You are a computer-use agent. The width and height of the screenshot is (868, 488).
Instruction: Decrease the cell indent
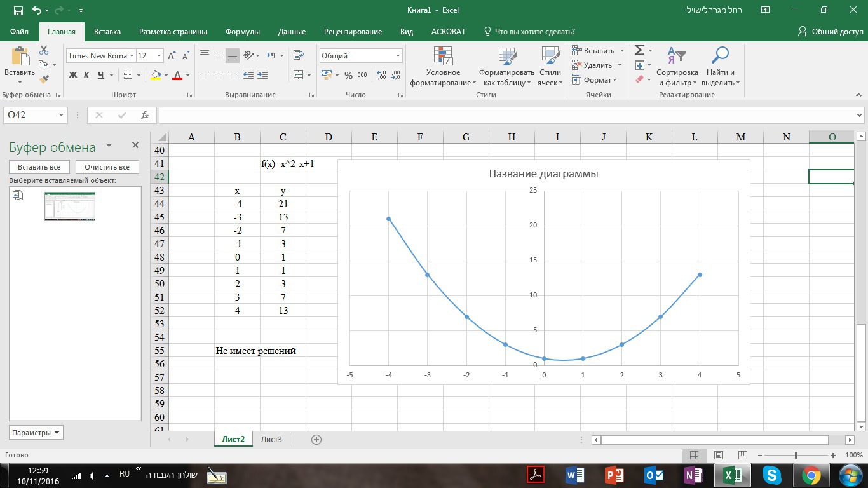click(x=248, y=75)
